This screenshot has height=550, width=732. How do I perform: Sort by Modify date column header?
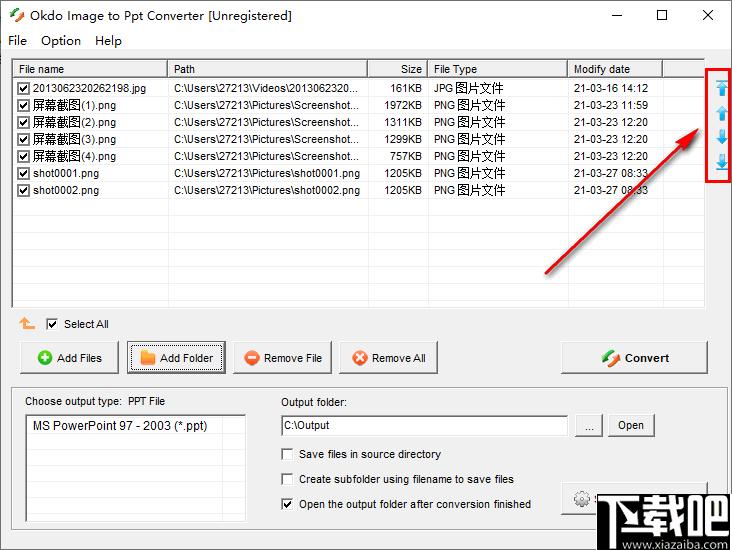coord(615,69)
